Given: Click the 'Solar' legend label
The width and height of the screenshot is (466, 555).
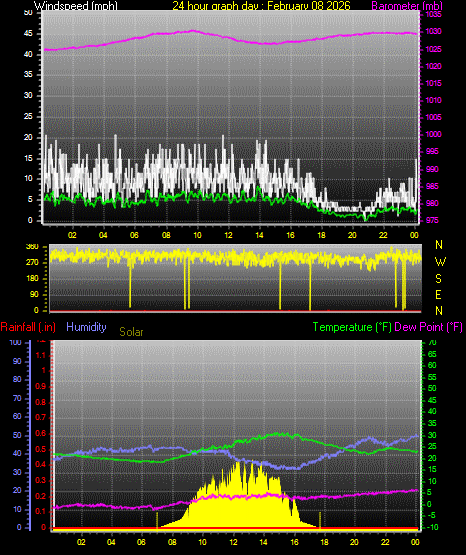Looking at the screenshot, I should coord(131,332).
